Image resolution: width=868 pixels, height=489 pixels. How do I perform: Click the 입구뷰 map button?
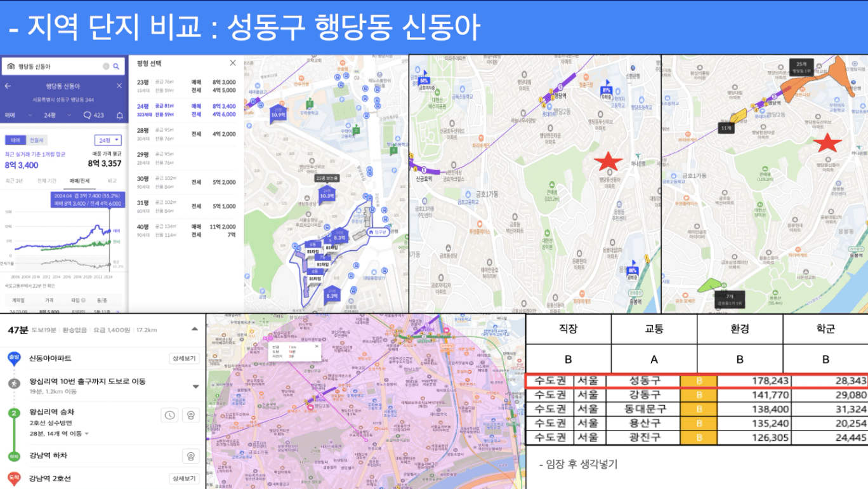pyautogui.click(x=379, y=232)
